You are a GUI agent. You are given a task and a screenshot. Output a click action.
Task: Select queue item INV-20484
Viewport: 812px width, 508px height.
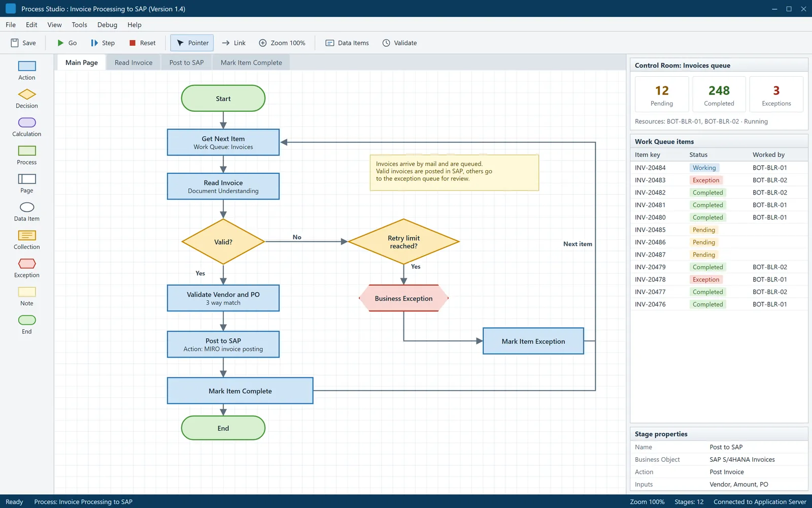point(719,168)
